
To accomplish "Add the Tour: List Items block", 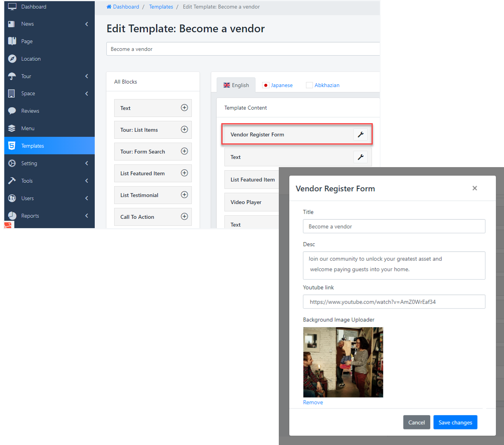I will point(184,129).
